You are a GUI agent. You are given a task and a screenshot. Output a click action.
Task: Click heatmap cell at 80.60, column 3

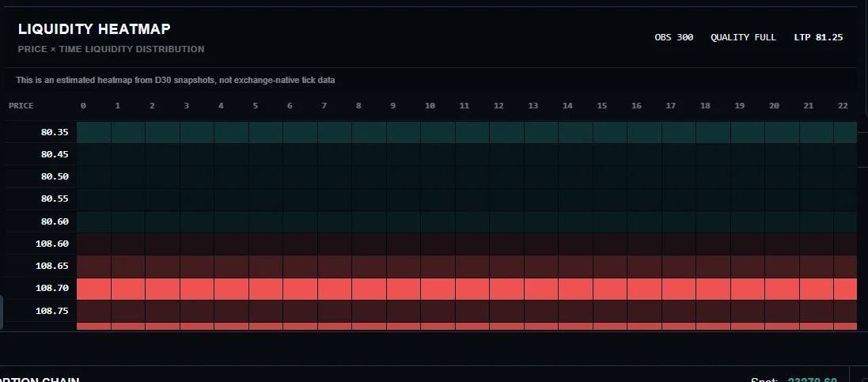click(x=197, y=221)
